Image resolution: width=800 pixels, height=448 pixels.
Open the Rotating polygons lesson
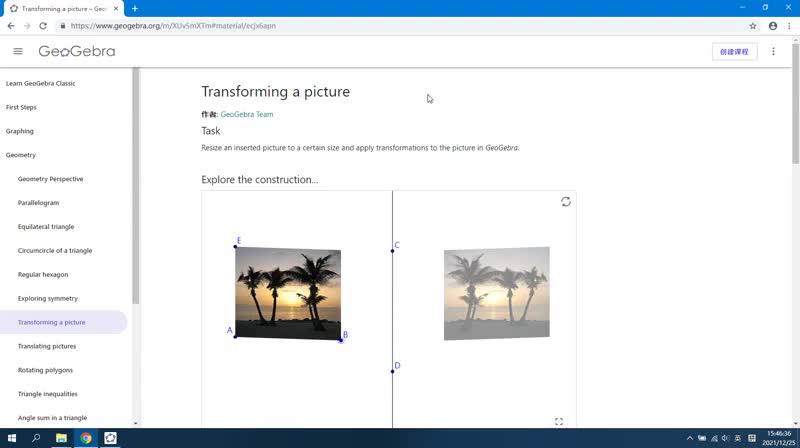click(x=45, y=370)
